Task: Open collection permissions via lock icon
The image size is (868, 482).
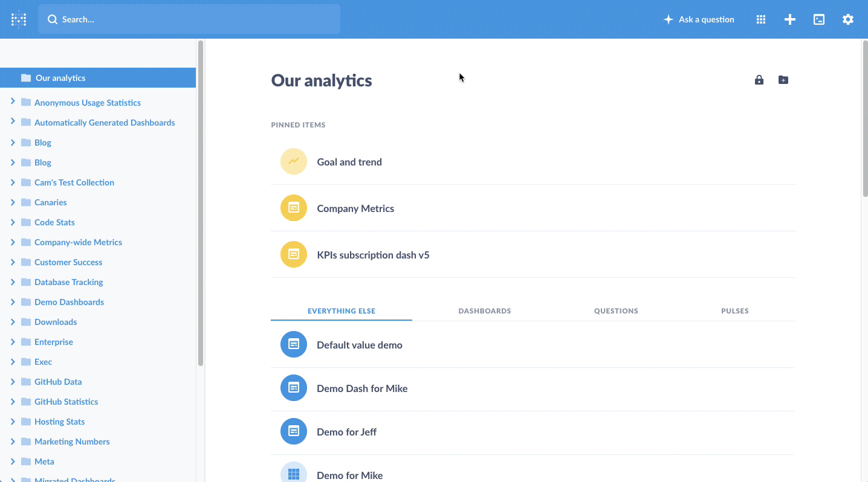Action: click(759, 79)
